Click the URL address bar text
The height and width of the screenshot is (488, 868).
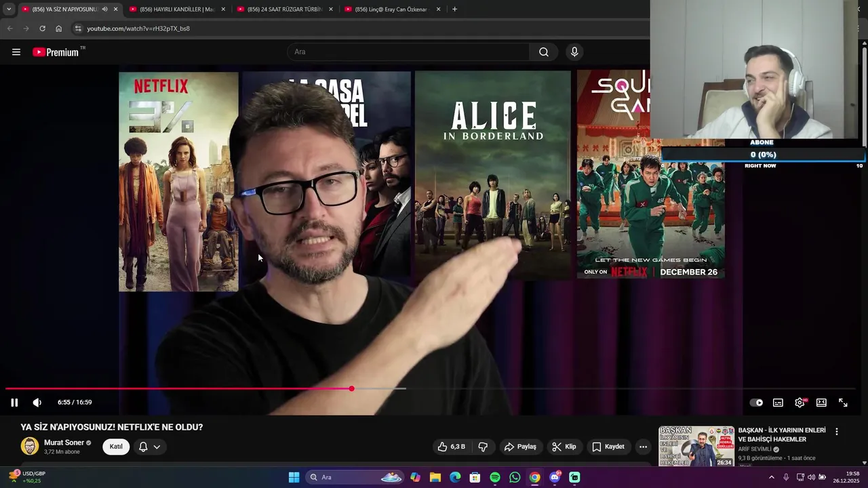point(138,28)
